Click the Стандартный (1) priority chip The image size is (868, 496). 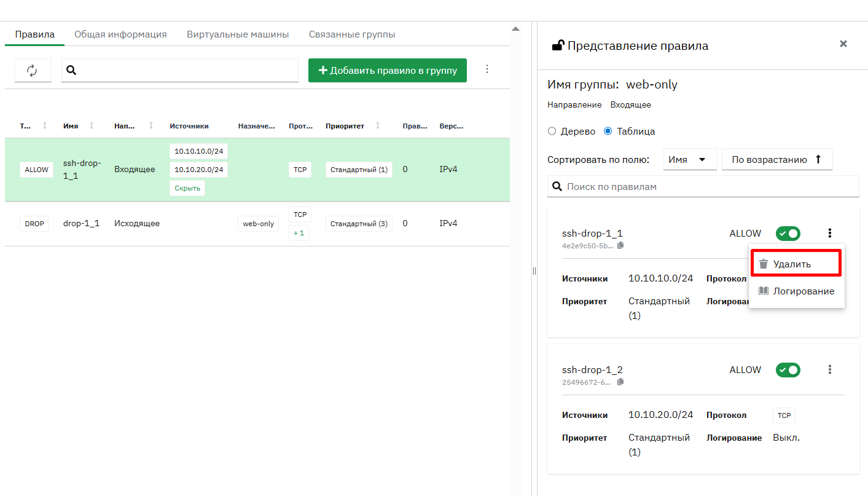(359, 170)
